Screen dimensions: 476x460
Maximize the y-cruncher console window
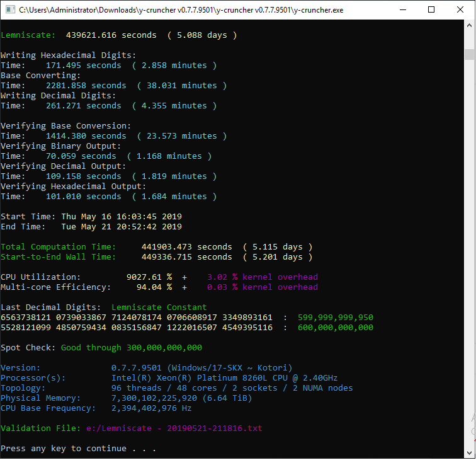(431, 9)
